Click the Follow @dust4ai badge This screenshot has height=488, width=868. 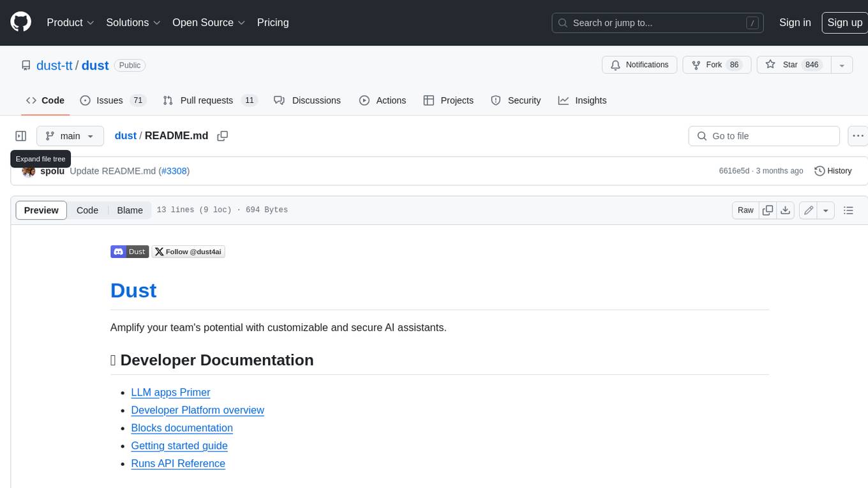[188, 252]
